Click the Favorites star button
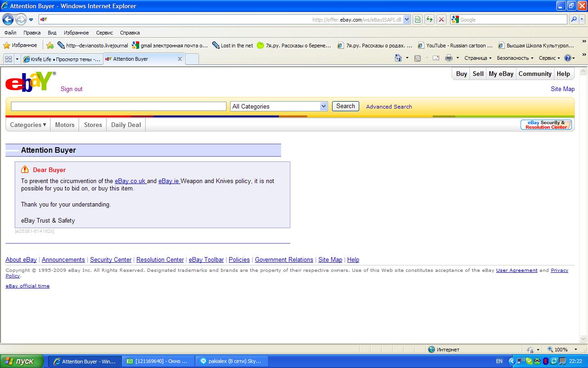 point(20,45)
